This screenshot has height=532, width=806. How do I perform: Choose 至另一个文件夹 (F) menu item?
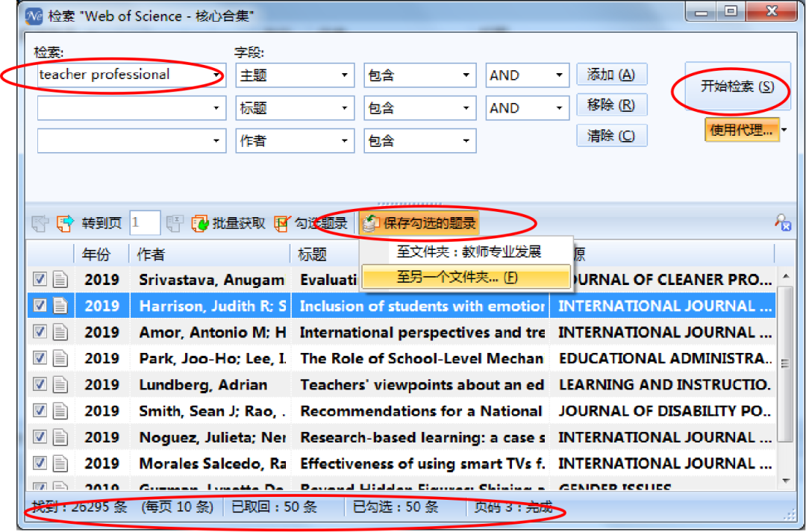(466, 278)
